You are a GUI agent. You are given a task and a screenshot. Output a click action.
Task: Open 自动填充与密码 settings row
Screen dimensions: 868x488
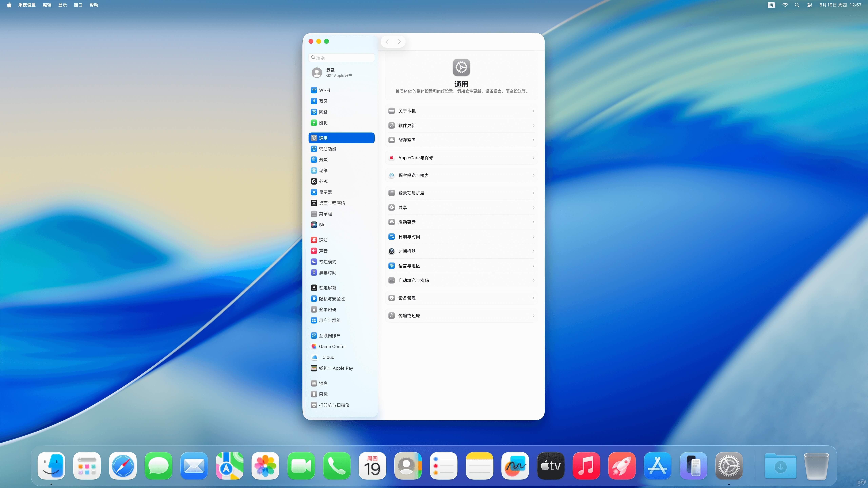tap(461, 281)
